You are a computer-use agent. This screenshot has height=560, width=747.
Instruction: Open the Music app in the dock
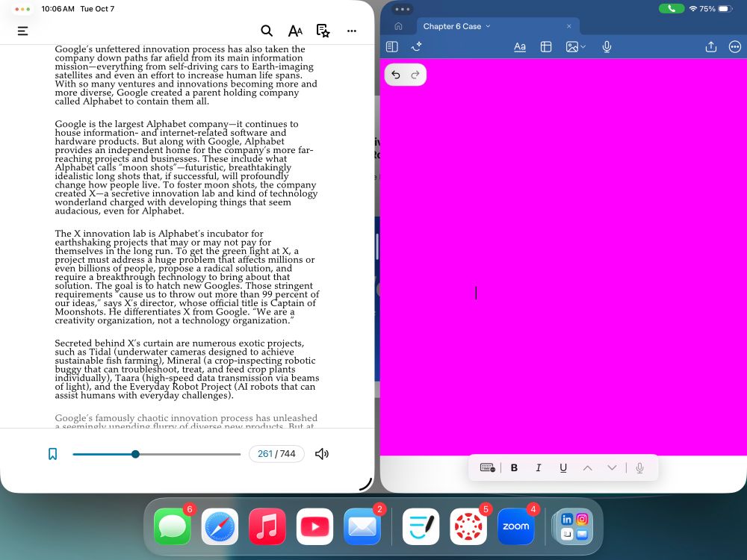click(267, 526)
